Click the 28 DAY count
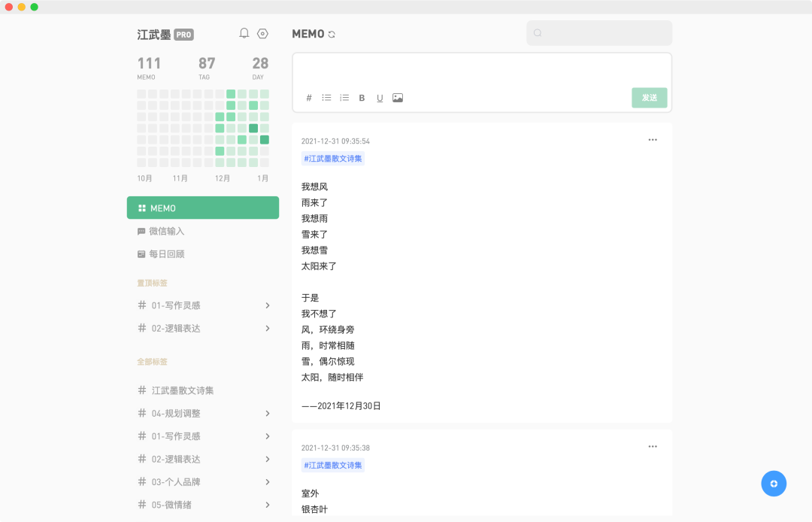Image resolution: width=812 pixels, height=522 pixels. click(x=260, y=68)
